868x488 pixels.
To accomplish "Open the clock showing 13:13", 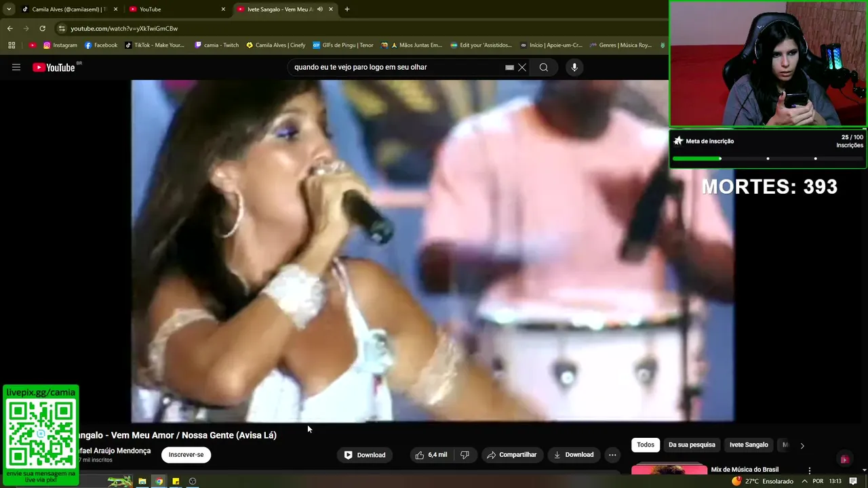I will coord(835,481).
